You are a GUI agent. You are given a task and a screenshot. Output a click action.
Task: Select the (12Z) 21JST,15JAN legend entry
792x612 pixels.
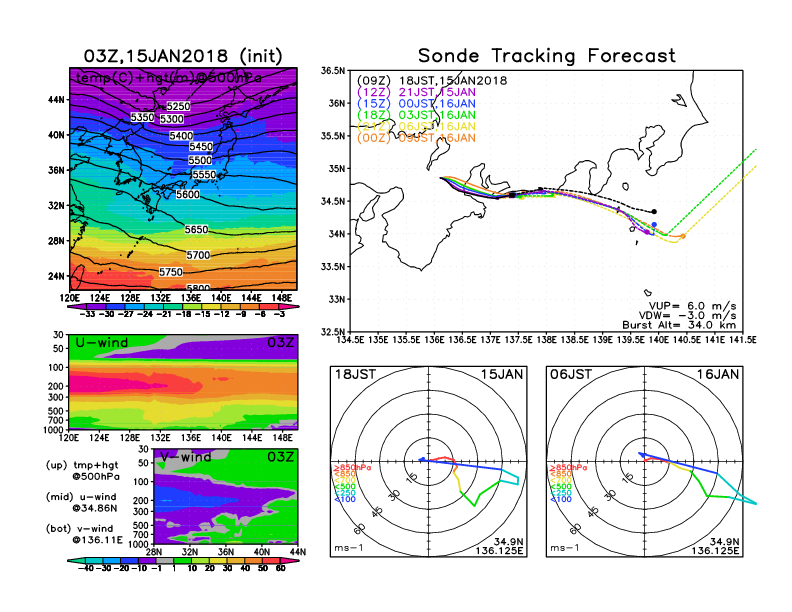point(416,91)
